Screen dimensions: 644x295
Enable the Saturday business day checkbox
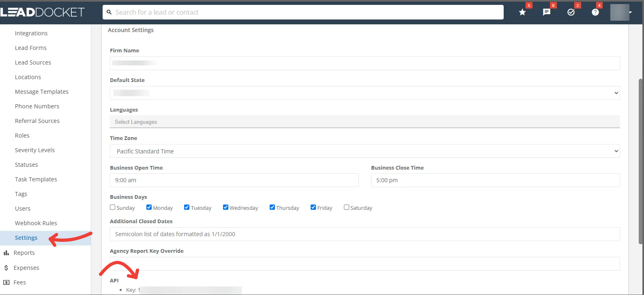346,207
